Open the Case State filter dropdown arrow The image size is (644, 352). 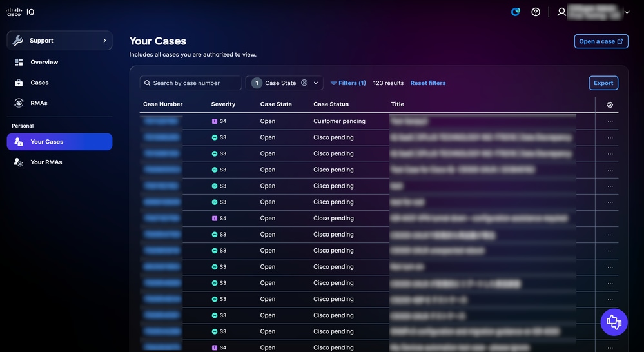316,83
